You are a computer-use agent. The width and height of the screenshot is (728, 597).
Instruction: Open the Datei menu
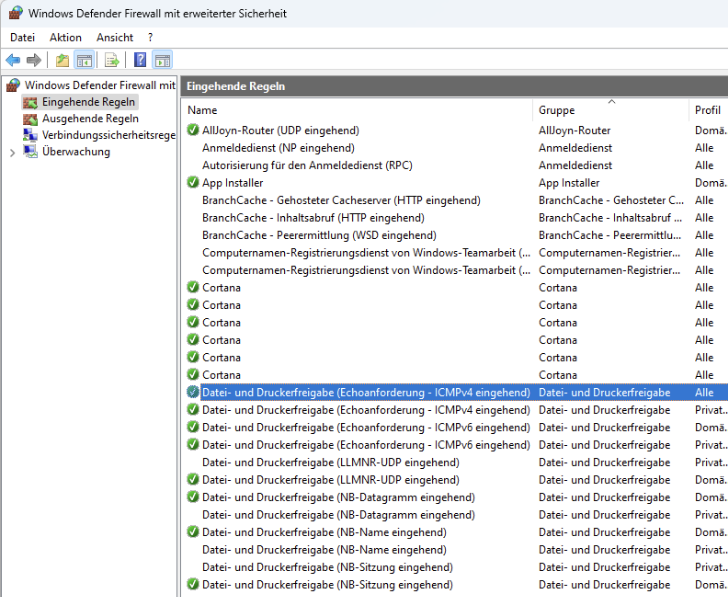[x=22, y=38]
